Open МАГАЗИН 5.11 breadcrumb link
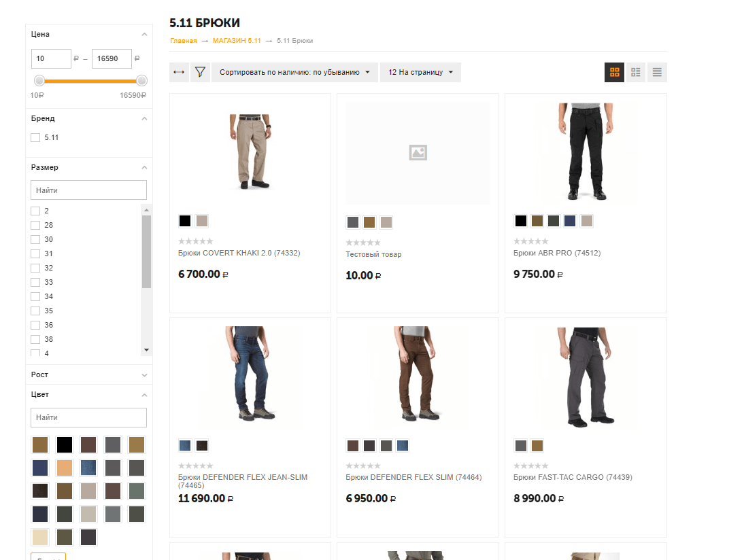Screen dimensions: 744x560 pyautogui.click(x=237, y=41)
